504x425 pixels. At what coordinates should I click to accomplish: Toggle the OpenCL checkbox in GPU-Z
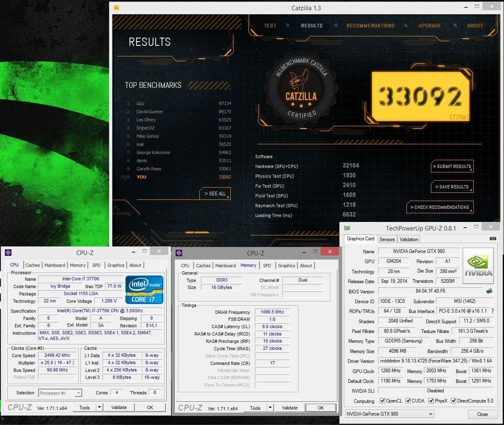[x=382, y=401]
